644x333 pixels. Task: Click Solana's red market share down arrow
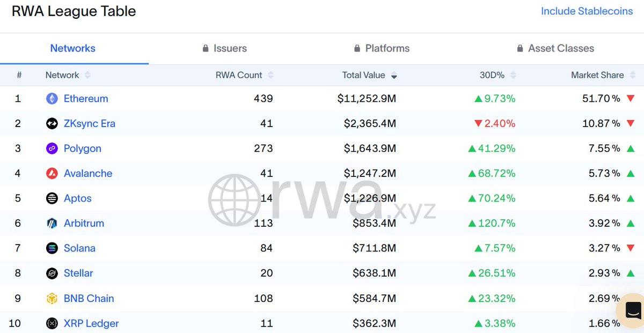click(x=631, y=248)
